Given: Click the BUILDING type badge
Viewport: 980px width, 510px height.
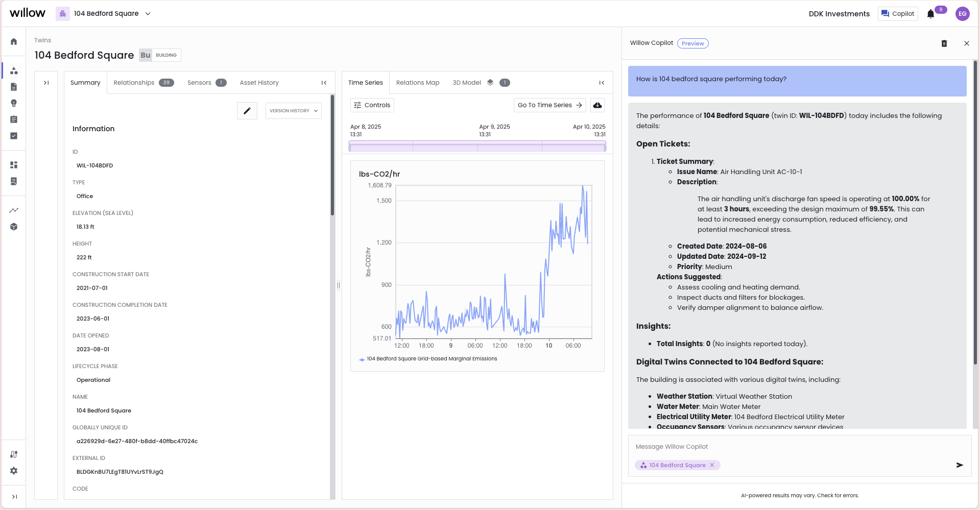Looking at the screenshot, I should point(160,55).
